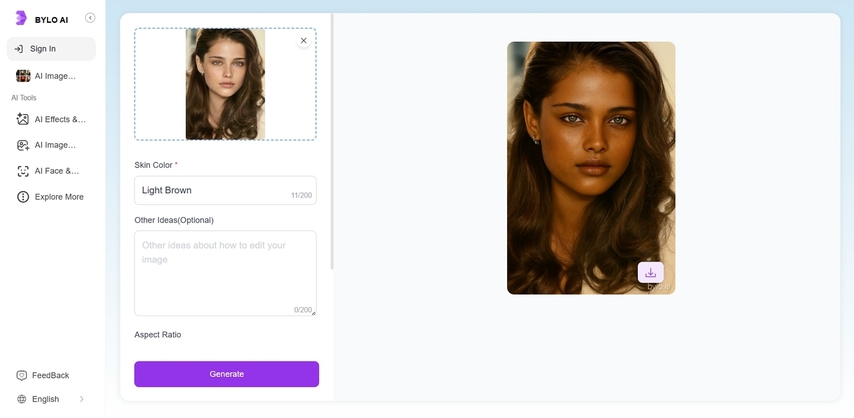854x418 pixels.
Task: Collapse the sidebar with the arrow icon
Action: point(90,18)
